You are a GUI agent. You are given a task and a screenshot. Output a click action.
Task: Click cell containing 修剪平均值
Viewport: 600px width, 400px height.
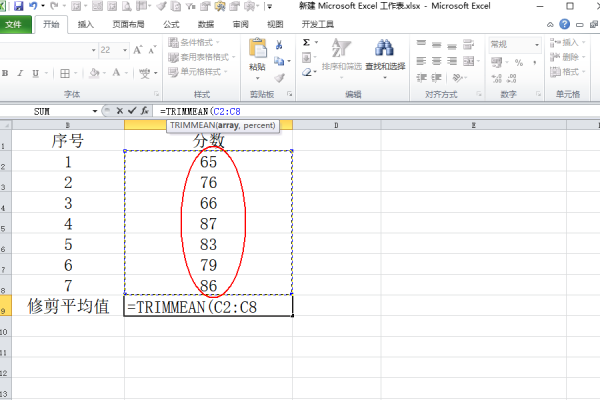point(68,306)
